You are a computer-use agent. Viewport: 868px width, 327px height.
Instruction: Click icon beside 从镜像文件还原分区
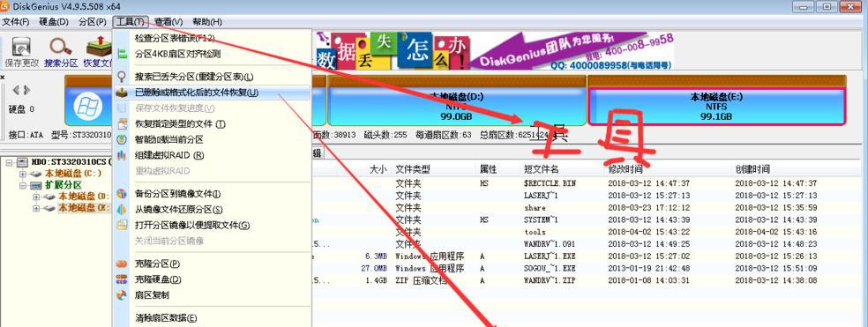tap(123, 210)
